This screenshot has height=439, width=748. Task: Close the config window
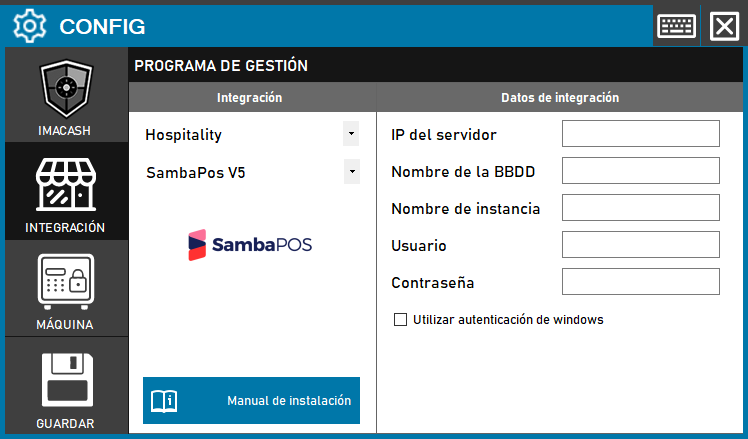(723, 25)
